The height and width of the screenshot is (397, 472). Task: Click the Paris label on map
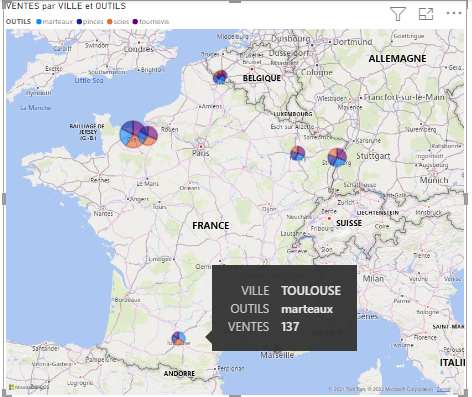(201, 153)
